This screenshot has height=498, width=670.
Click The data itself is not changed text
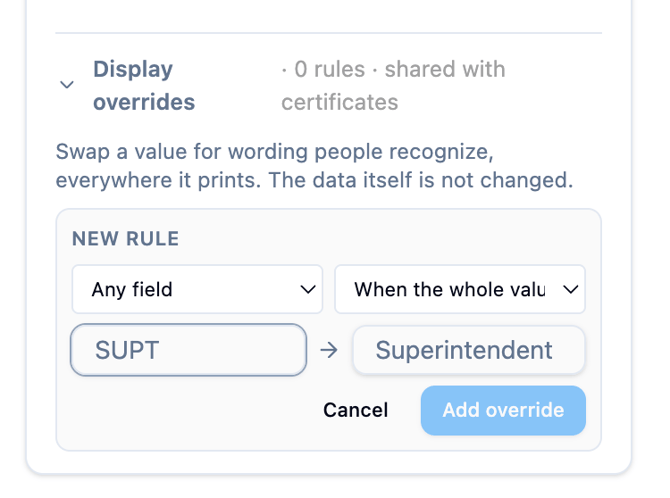(x=421, y=180)
